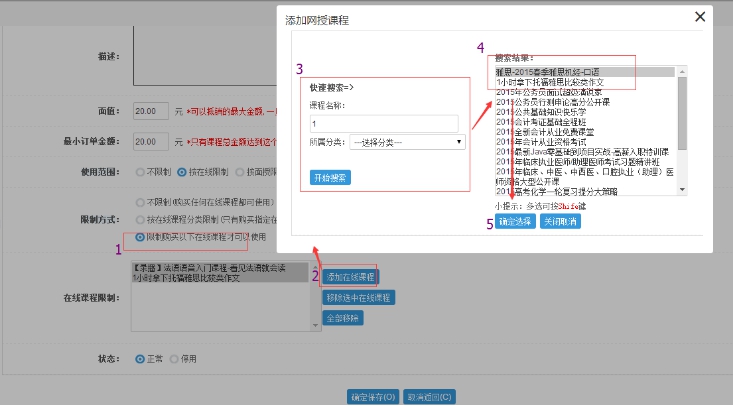Select 1小时拿下托福雅思比较类作文 in search results
This screenshot has width=733, height=406.
point(553,81)
